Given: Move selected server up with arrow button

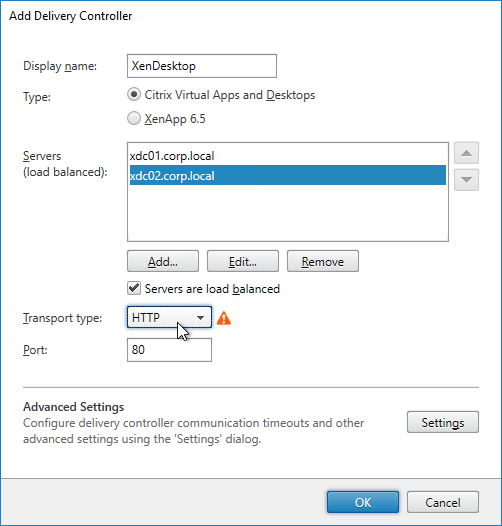Looking at the screenshot, I should pos(466,153).
